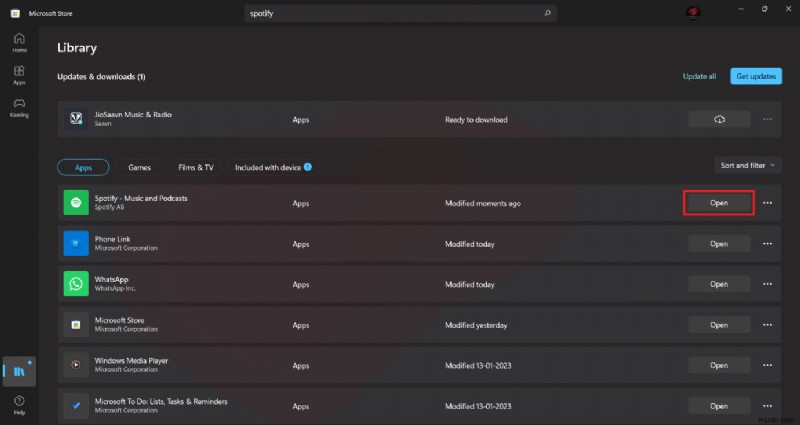Select the Apps filter tab
This screenshot has height=425, width=800.
coord(83,167)
